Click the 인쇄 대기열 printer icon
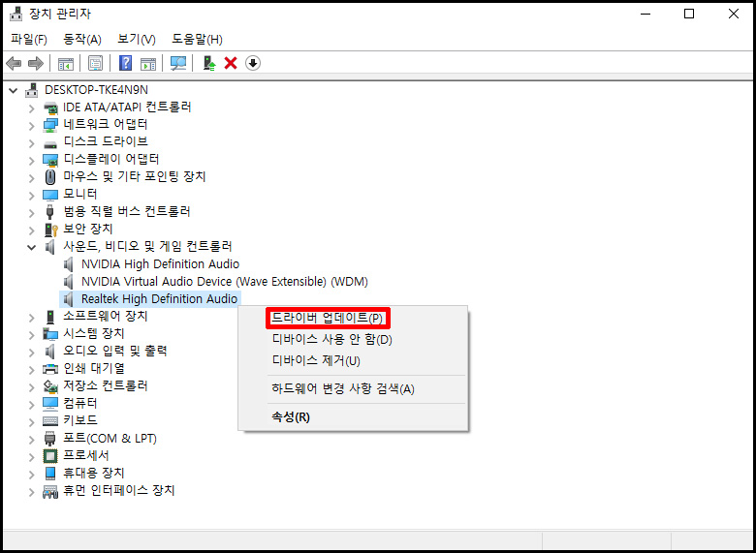Image resolution: width=756 pixels, height=553 pixels. point(50,369)
